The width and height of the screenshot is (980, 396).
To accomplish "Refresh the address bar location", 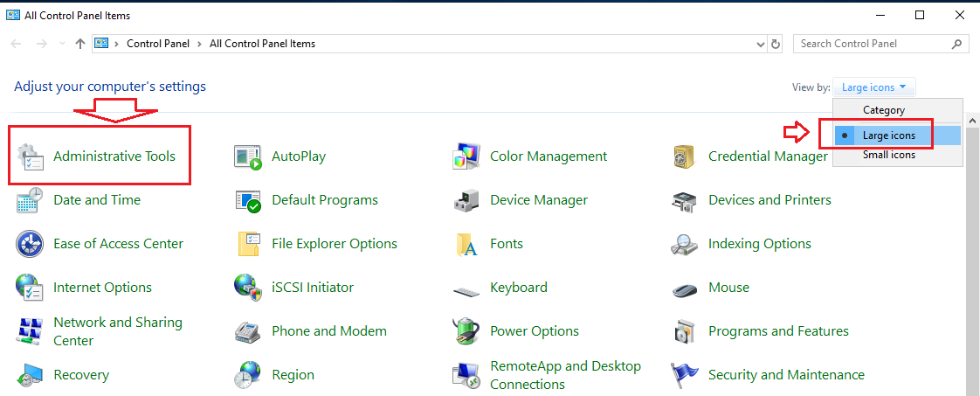I will (776, 44).
